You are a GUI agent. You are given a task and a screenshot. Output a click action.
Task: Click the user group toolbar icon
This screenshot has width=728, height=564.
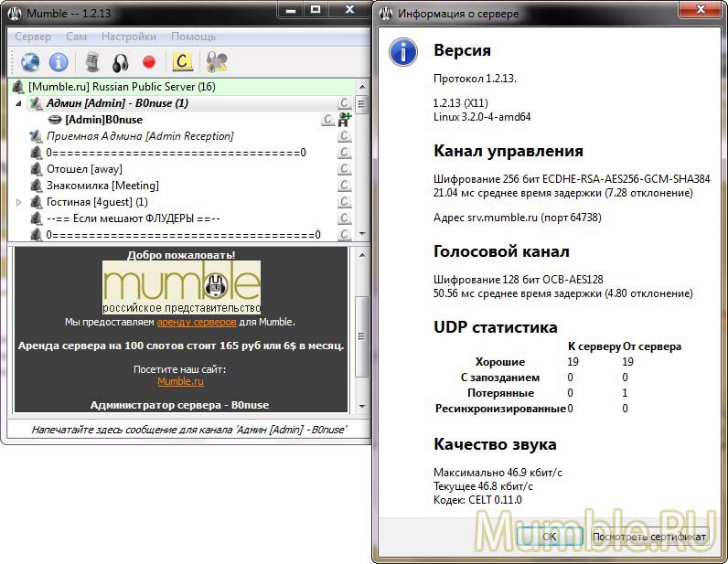[x=217, y=62]
